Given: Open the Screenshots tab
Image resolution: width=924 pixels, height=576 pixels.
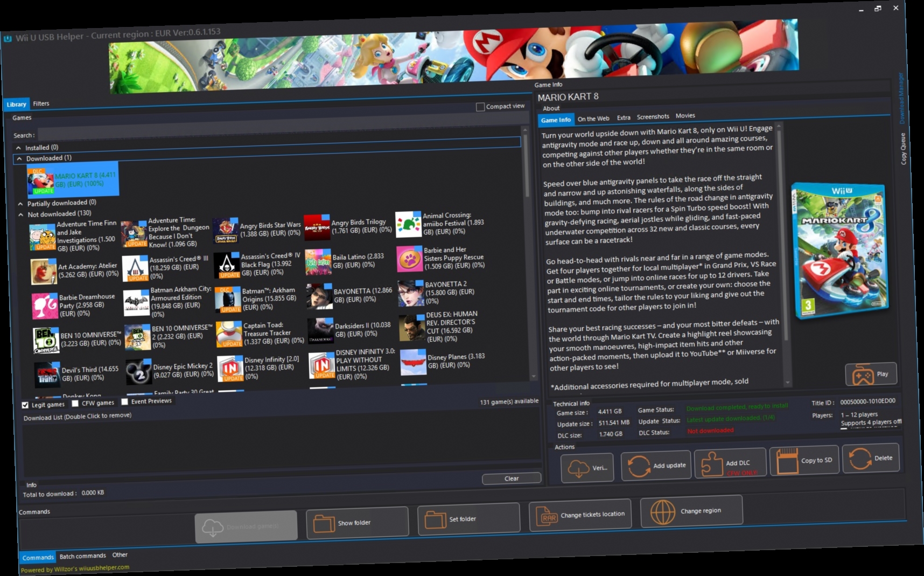Looking at the screenshot, I should [x=653, y=116].
